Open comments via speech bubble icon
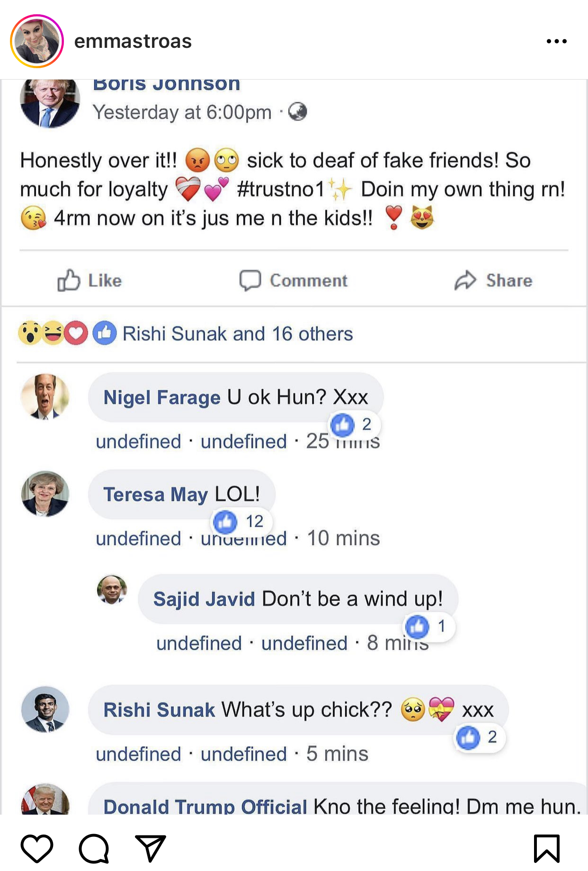588x871 pixels. (94, 848)
